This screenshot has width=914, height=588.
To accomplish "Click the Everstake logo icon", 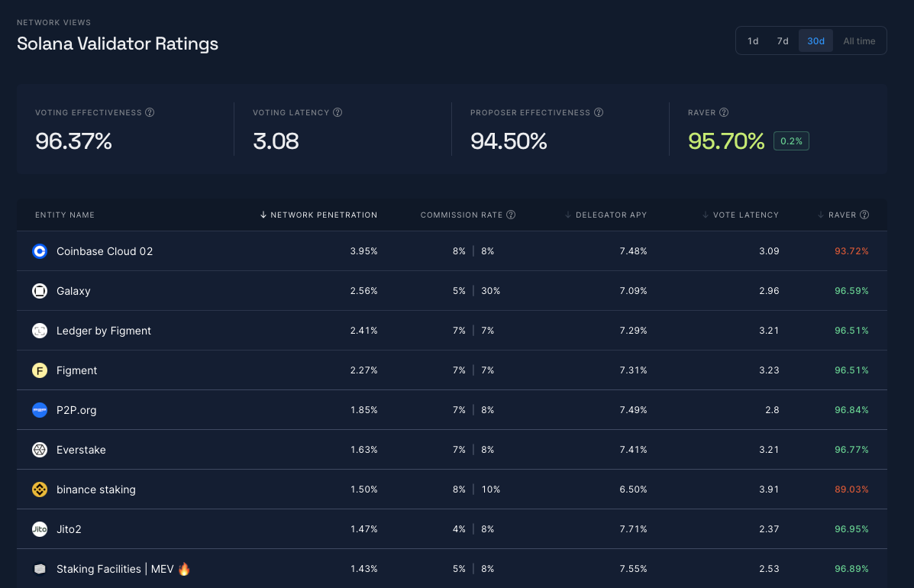I will [x=40, y=450].
